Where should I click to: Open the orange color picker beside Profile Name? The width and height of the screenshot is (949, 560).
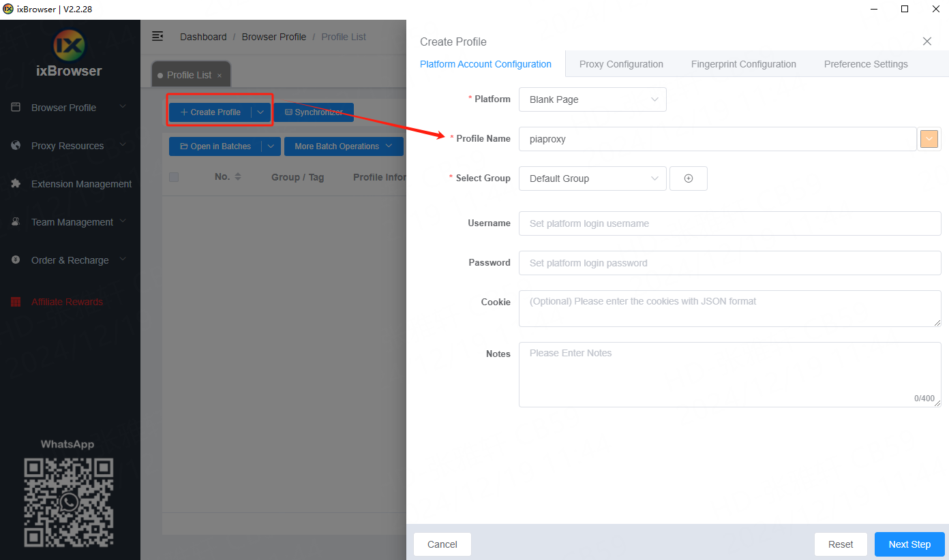coord(929,139)
